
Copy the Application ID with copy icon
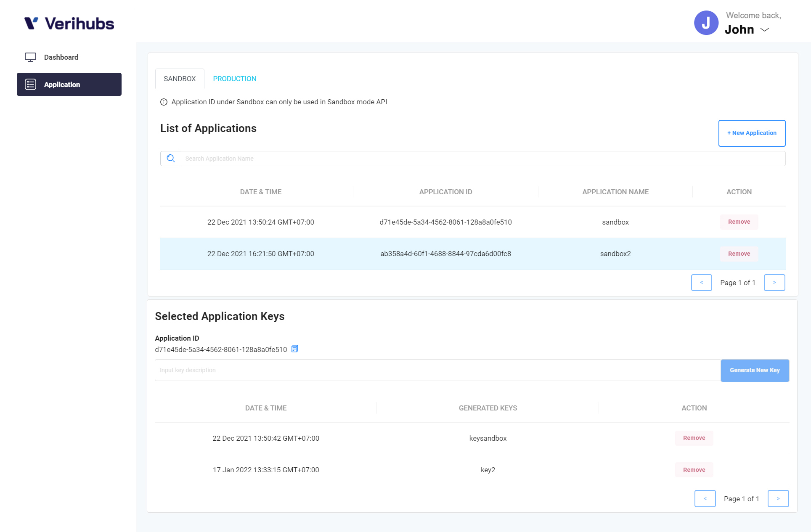[x=295, y=349]
